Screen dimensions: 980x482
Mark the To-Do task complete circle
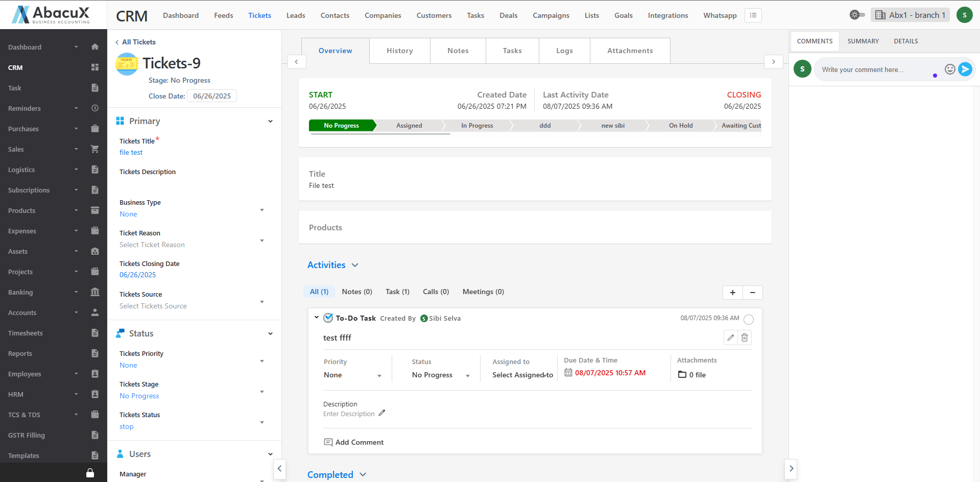(748, 320)
